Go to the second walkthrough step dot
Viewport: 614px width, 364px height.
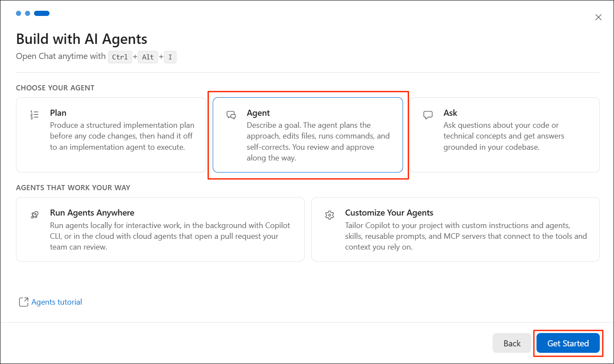28,13
